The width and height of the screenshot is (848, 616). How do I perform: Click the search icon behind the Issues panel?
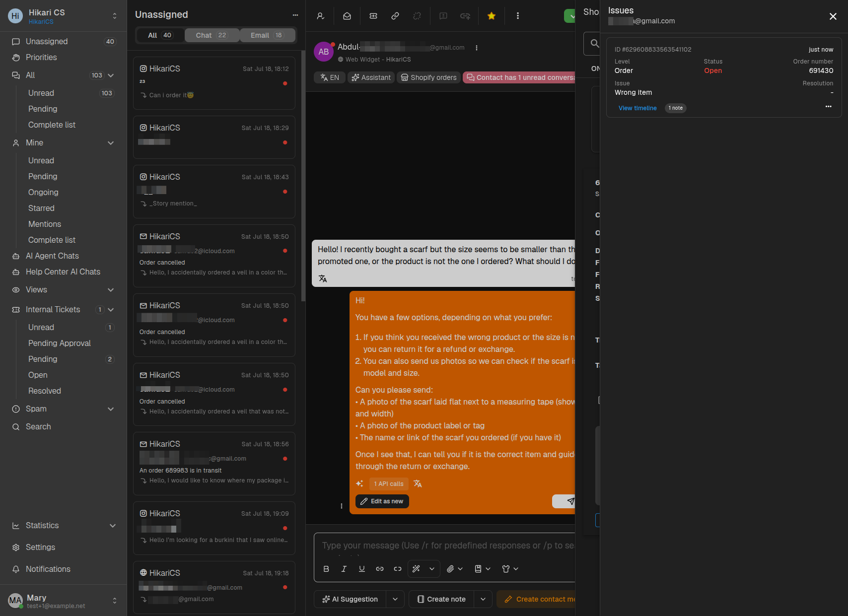click(x=594, y=44)
